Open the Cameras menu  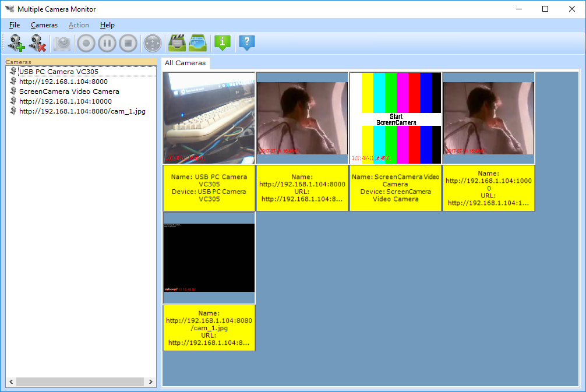(x=44, y=25)
